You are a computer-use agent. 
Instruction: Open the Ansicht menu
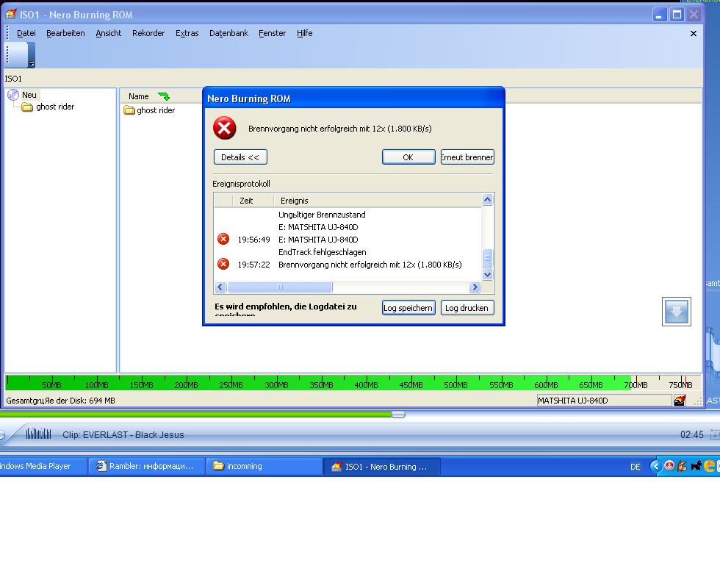click(109, 33)
